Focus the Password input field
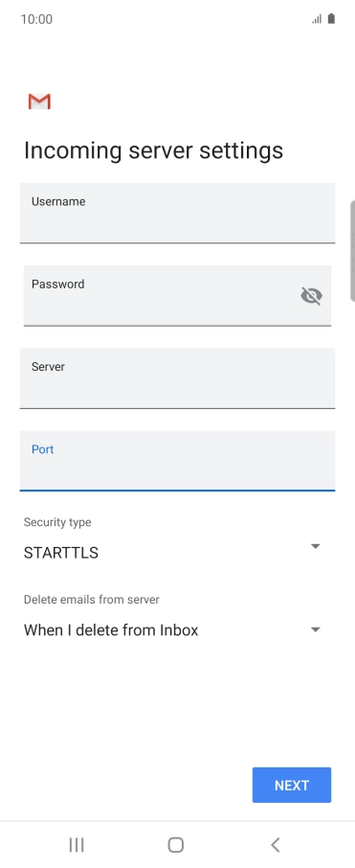 [x=178, y=296]
